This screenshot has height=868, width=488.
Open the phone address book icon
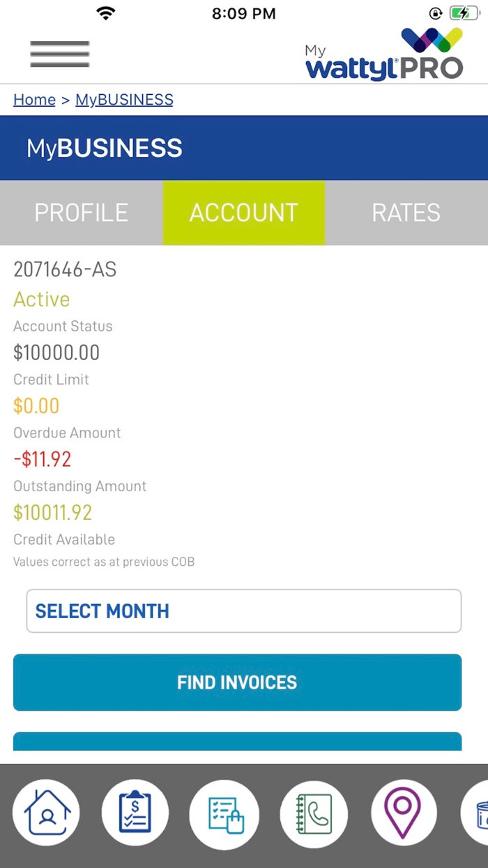pyautogui.click(x=314, y=814)
